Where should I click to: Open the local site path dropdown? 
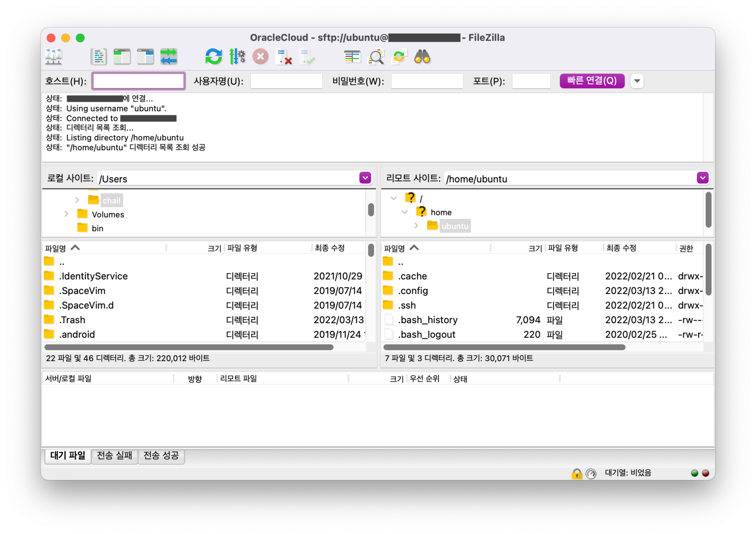[365, 178]
